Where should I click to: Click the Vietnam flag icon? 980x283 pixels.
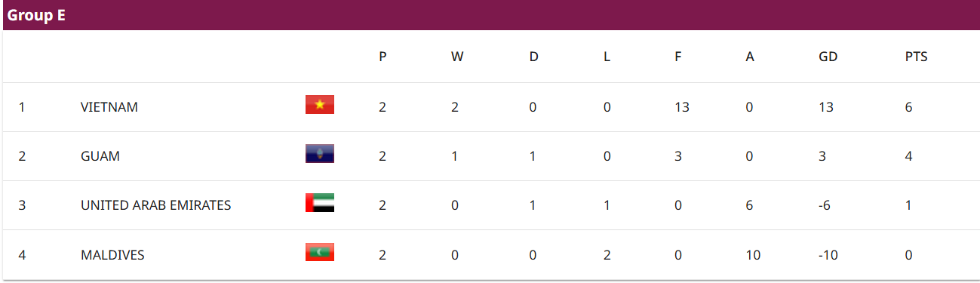click(320, 105)
